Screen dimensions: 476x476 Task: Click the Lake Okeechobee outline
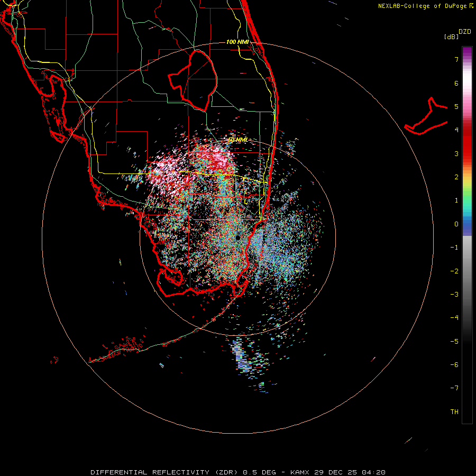tap(193, 80)
